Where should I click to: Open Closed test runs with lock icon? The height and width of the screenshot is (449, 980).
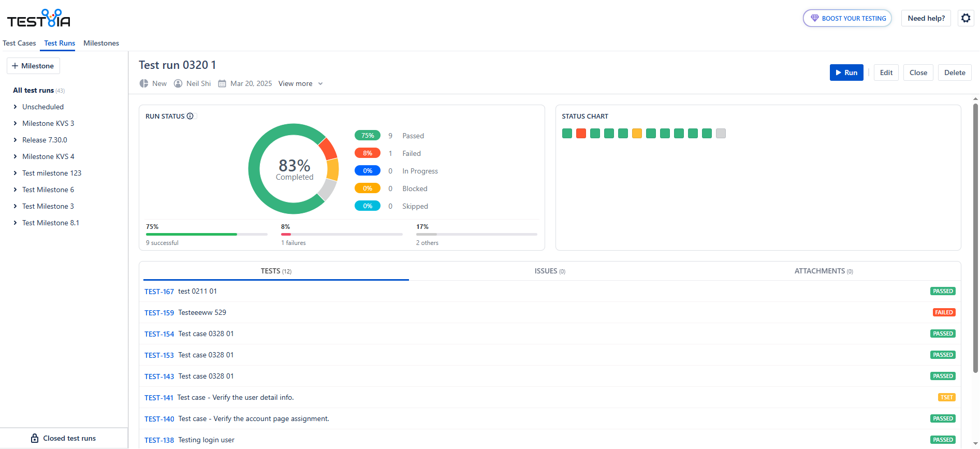pyautogui.click(x=64, y=438)
